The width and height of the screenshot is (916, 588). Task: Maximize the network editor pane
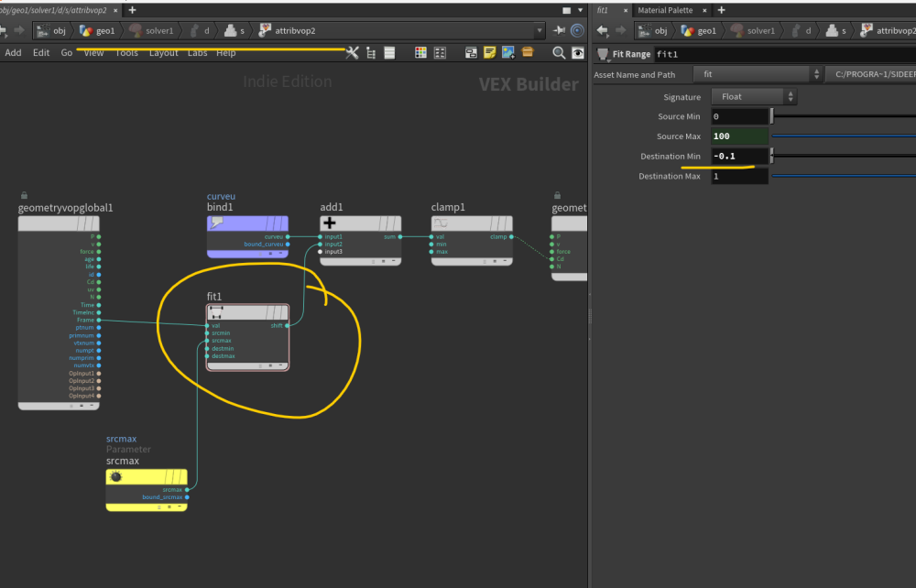tap(567, 10)
